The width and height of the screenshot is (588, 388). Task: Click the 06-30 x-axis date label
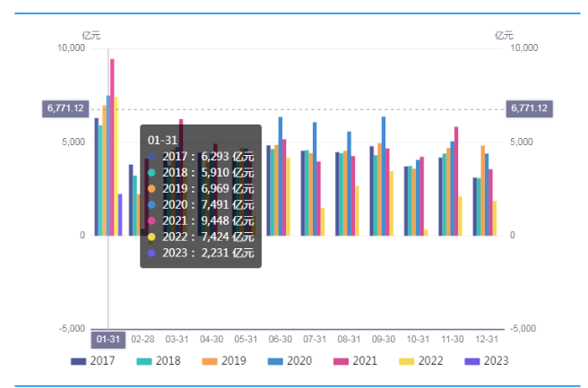point(281,340)
